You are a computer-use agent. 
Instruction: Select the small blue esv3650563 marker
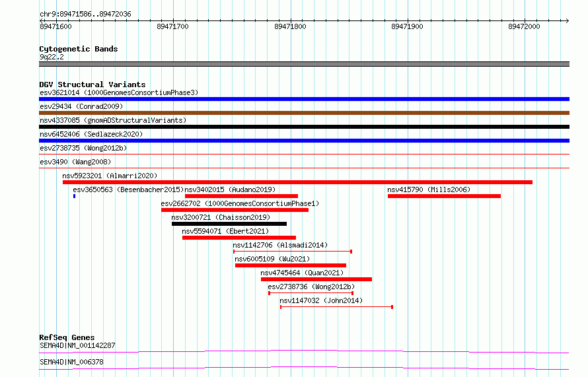coord(74,196)
